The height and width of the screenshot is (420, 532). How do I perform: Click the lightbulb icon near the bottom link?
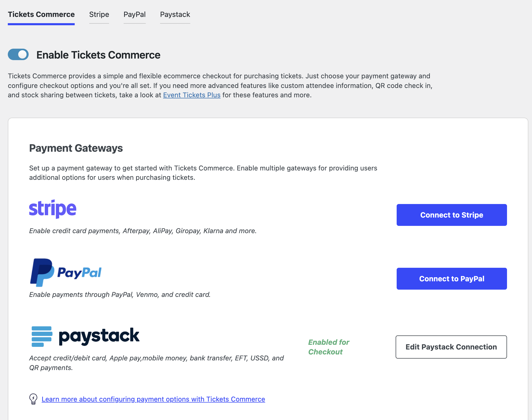[33, 399]
